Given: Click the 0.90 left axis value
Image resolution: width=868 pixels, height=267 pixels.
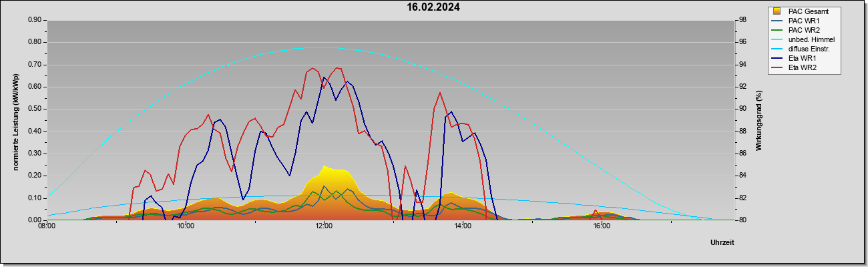Looking at the screenshot, I should (x=35, y=20).
